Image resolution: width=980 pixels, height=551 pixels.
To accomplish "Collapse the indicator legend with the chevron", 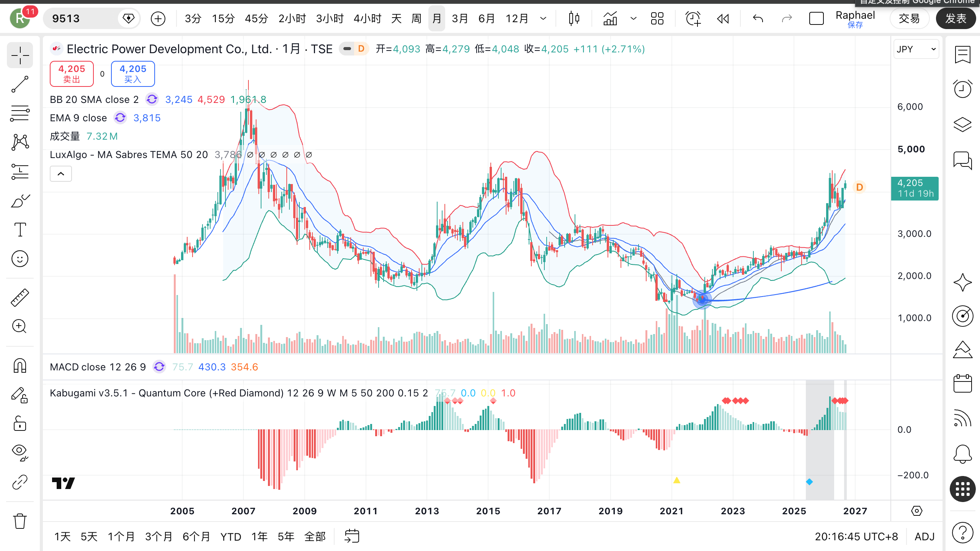I will pyautogui.click(x=61, y=174).
